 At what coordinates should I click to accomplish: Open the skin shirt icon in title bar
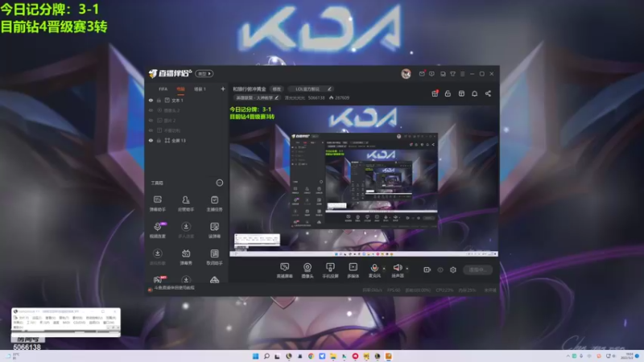(452, 74)
